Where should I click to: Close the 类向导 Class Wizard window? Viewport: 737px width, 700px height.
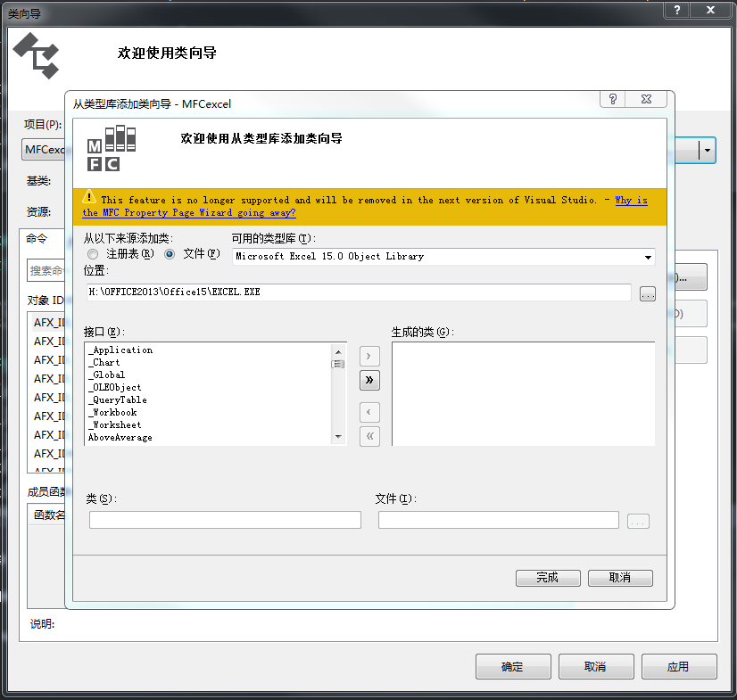pyautogui.click(x=711, y=10)
